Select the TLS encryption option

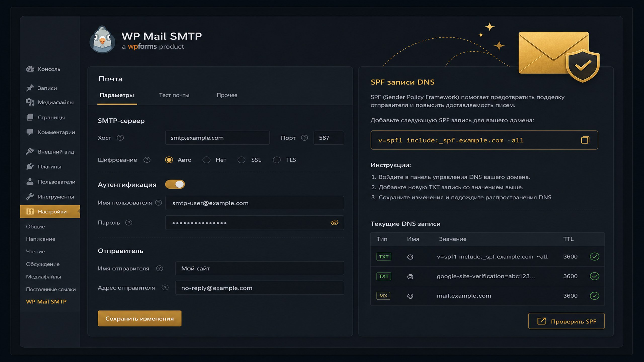tap(277, 160)
